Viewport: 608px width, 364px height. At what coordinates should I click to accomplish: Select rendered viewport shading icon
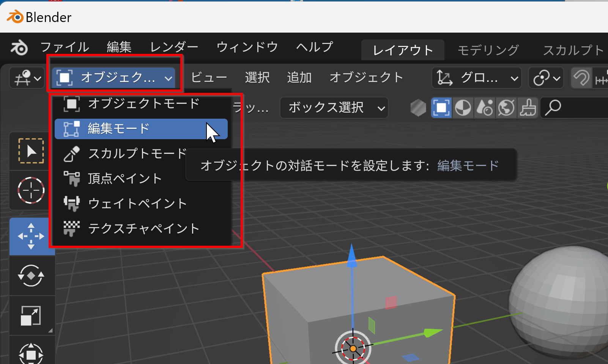click(506, 108)
